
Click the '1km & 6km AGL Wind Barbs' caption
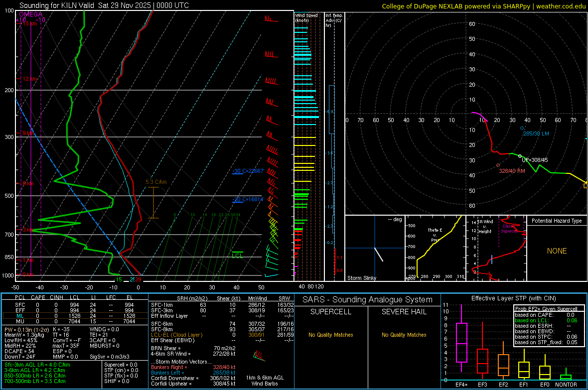coord(265,381)
